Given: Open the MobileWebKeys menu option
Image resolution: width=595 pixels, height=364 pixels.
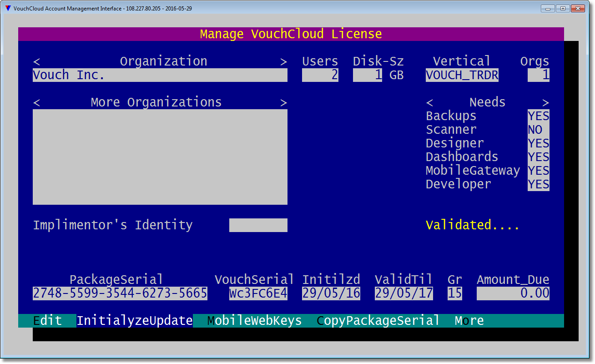Looking at the screenshot, I should pos(255,321).
